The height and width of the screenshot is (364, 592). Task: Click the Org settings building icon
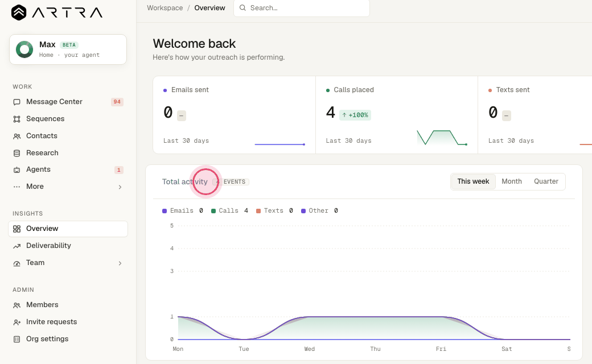click(17, 339)
